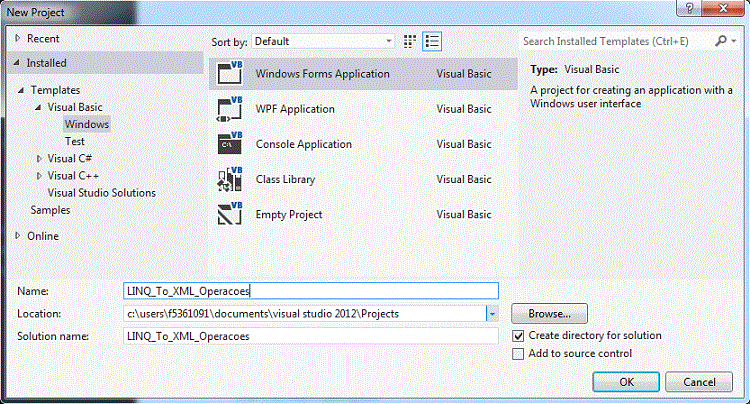
Task: Select the Visual C++ label
Action: (x=73, y=175)
